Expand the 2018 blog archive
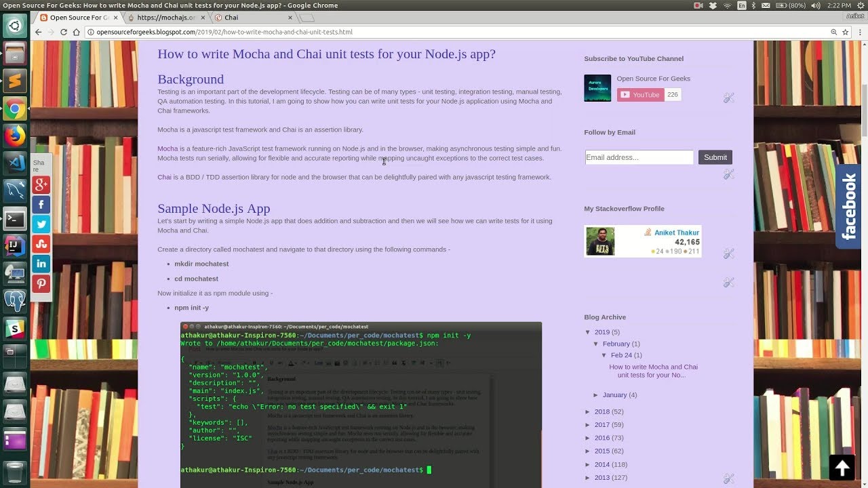The image size is (868, 488). [588, 411]
